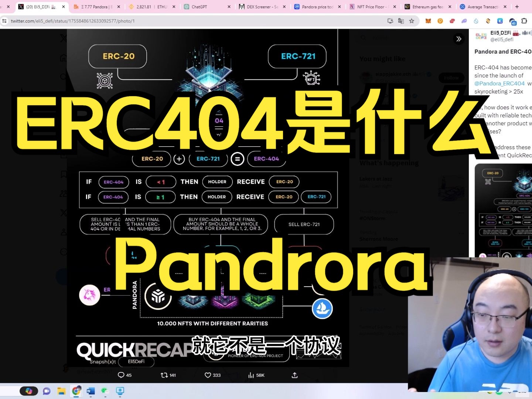The width and height of the screenshot is (532, 399).
Task: Open the Extensions puzzle-piece menu
Action: click(524, 21)
